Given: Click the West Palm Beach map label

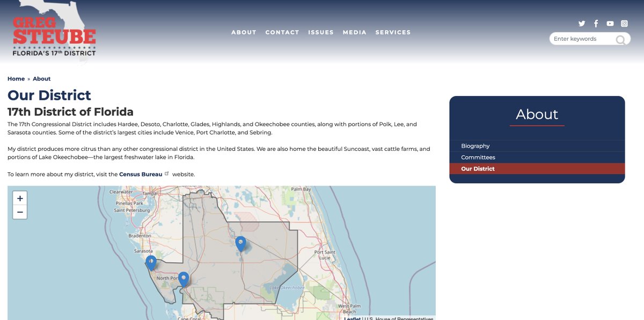Looking at the screenshot, I should (349, 309).
